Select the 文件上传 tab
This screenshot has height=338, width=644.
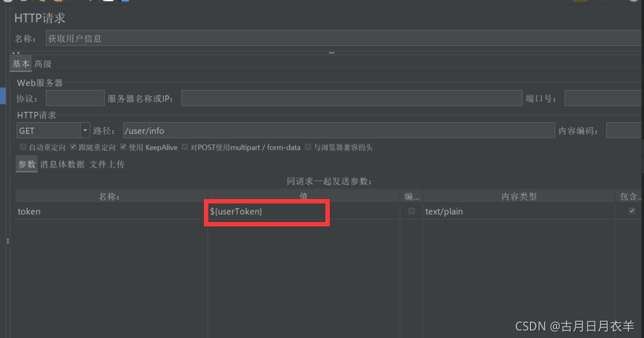107,164
